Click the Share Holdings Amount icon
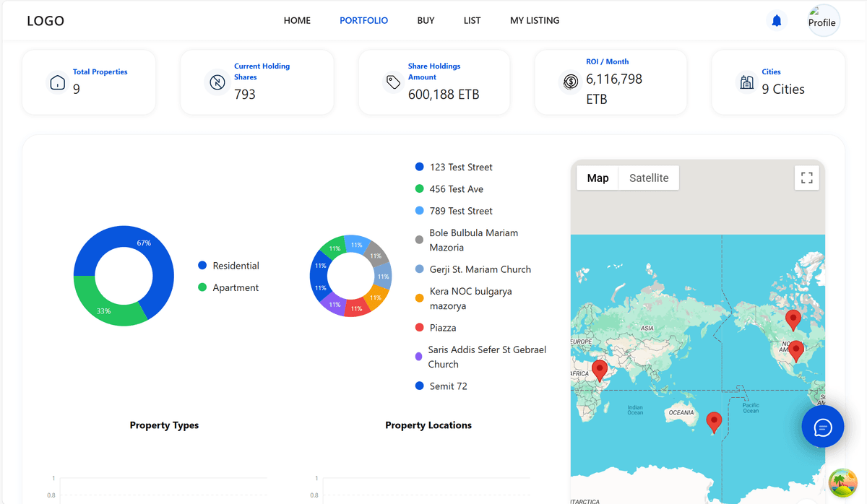 tap(392, 82)
